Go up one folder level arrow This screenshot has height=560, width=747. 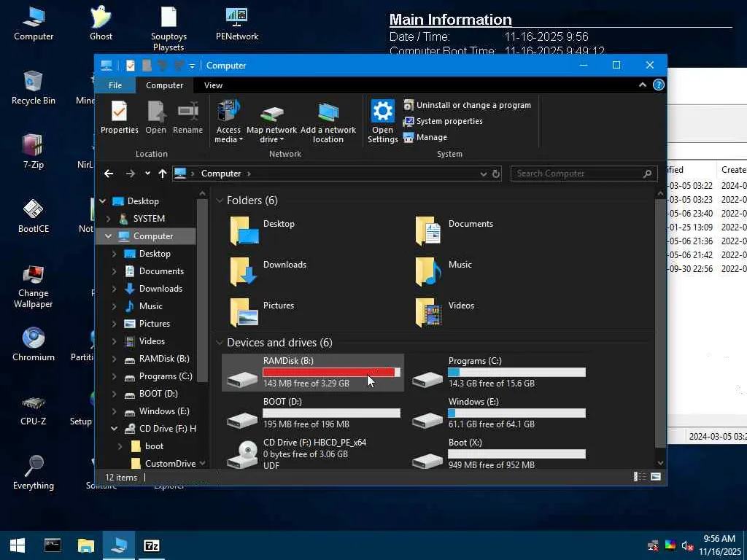click(x=162, y=174)
